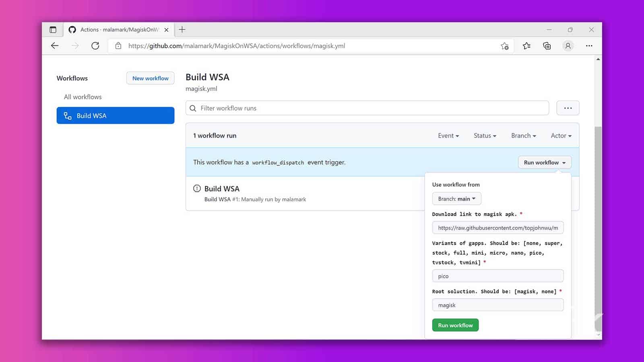Image resolution: width=644 pixels, height=362 pixels.
Task: Open browser settings and more menu
Action: (589, 46)
